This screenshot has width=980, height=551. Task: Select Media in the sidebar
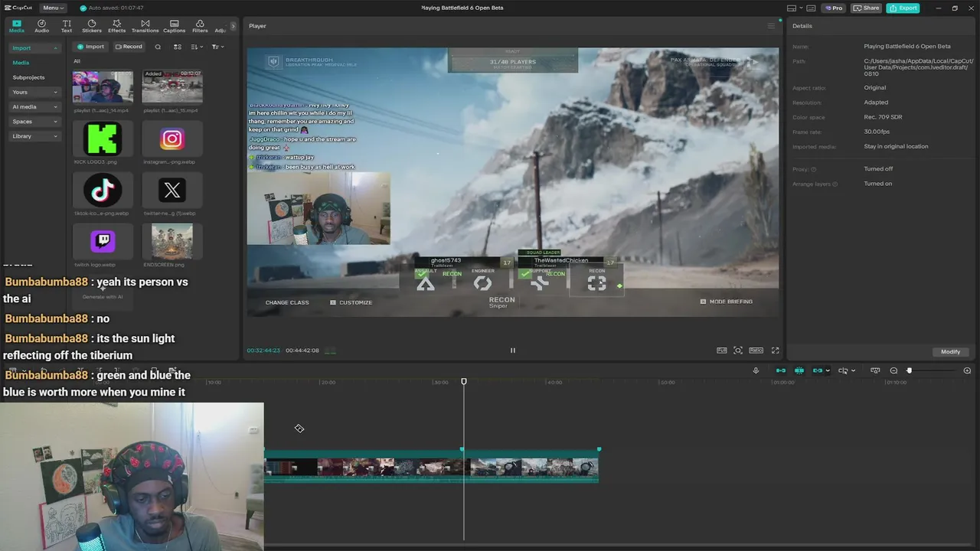(21, 63)
